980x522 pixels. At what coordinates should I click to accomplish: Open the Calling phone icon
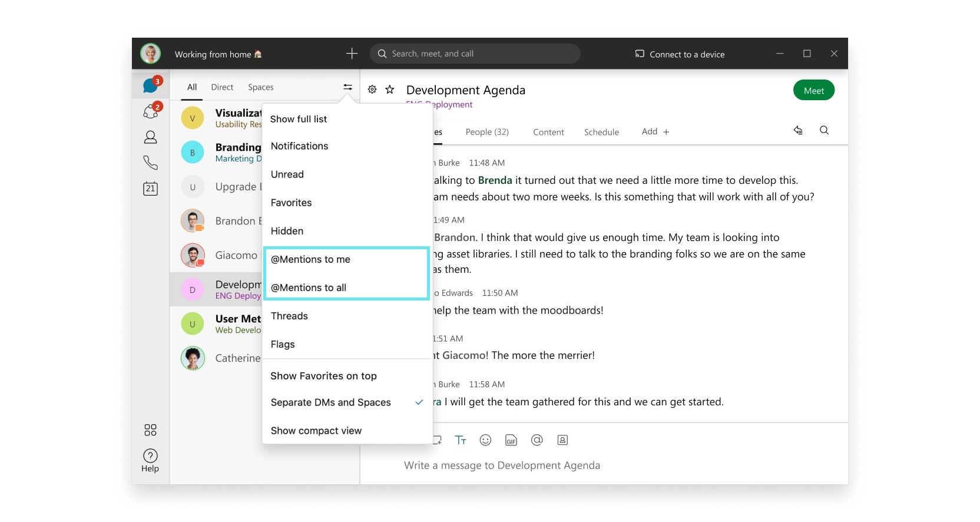tap(151, 163)
